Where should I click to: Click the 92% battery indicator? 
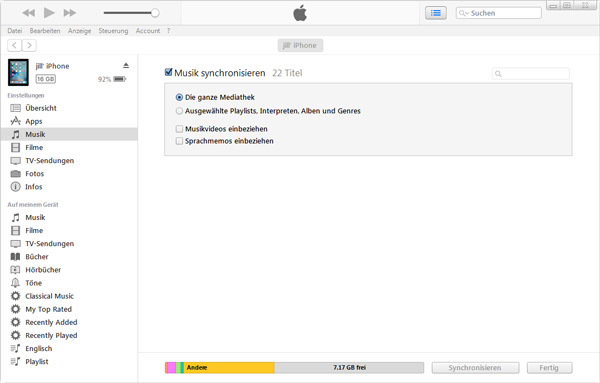pyautogui.click(x=112, y=79)
